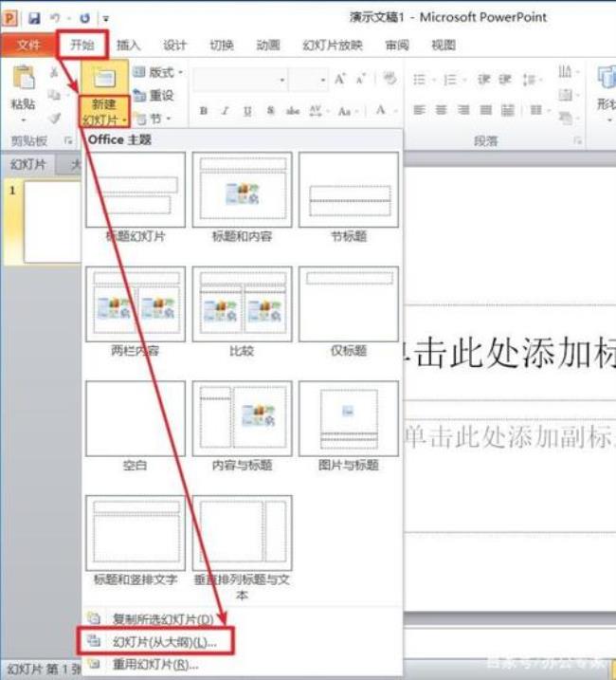
Task: Click the 重设 reset button
Action: click(154, 95)
